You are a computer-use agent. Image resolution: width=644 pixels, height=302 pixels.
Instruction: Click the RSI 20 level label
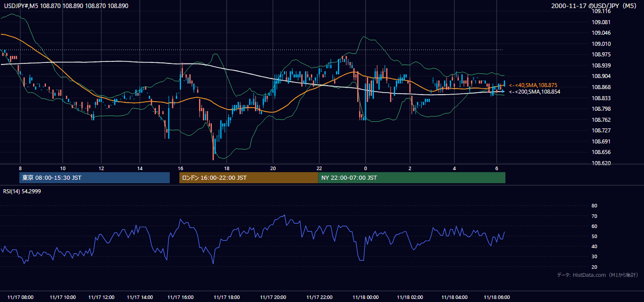tap(594, 267)
